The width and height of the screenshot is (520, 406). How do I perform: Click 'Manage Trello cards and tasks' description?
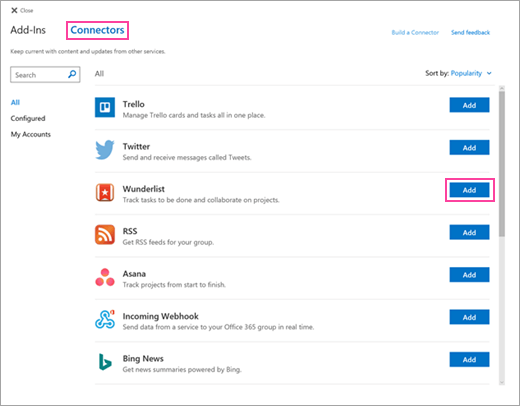click(x=194, y=115)
